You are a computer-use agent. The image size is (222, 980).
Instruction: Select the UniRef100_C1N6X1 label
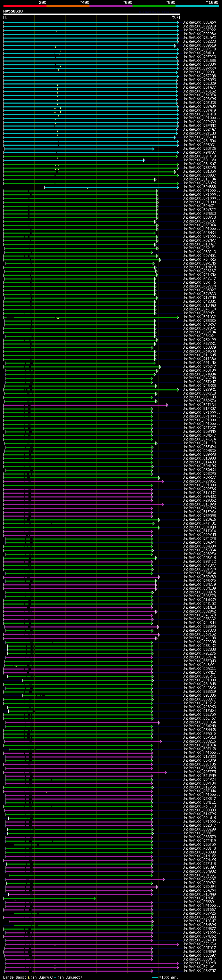[199, 898]
